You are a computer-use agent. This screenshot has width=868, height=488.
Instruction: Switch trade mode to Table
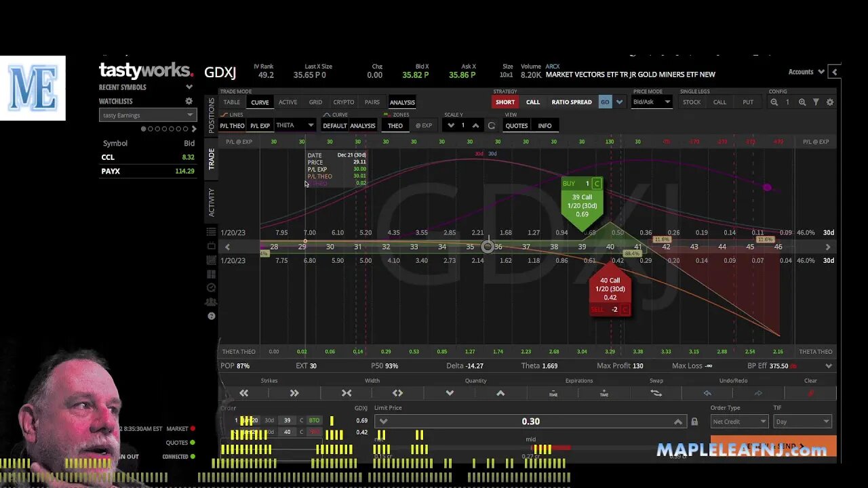point(232,102)
